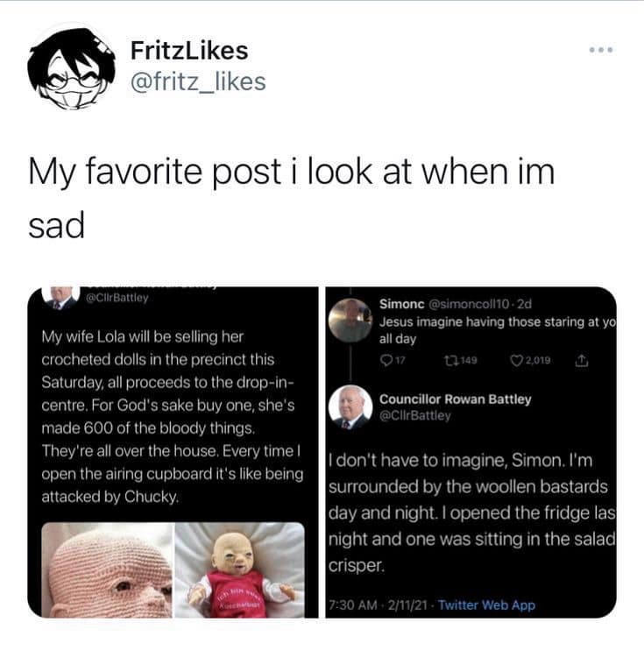Click the Twitter Web App link
Screen dimensions: 644x650
pyautogui.click(x=486, y=605)
